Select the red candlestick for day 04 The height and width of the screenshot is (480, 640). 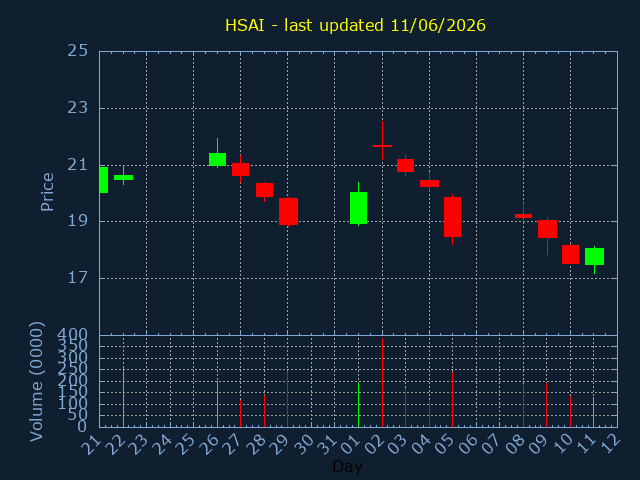(x=429, y=183)
